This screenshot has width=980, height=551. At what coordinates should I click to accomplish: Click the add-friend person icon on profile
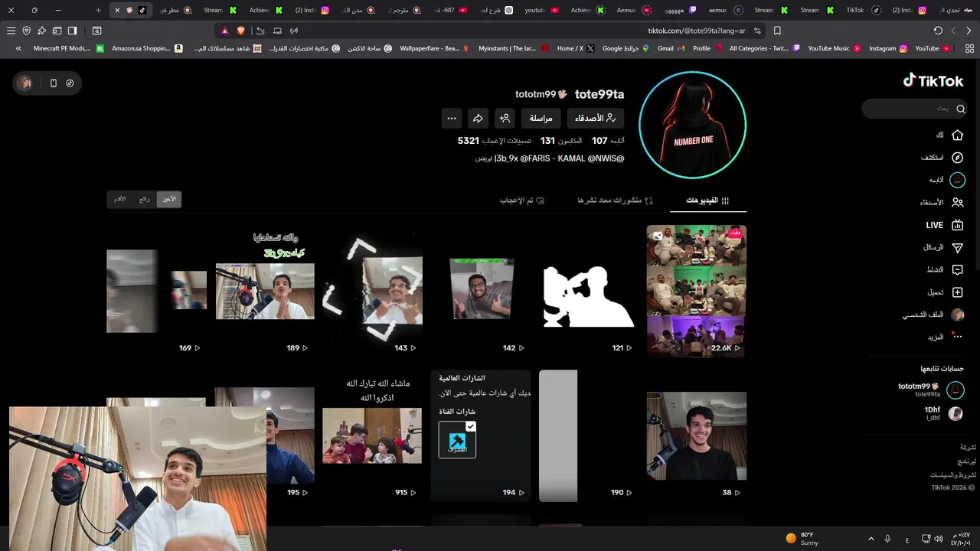pyautogui.click(x=505, y=118)
